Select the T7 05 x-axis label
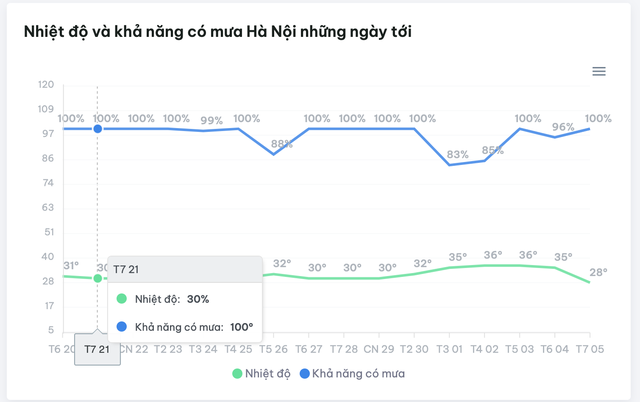This screenshot has width=640, height=402. click(x=589, y=349)
